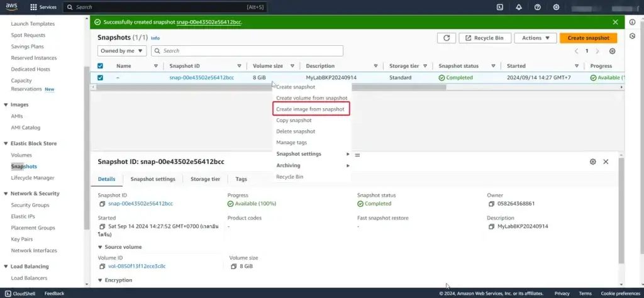Screen dimensions: 644x298
Task: Collapse the Encryption section
Action: point(100,280)
